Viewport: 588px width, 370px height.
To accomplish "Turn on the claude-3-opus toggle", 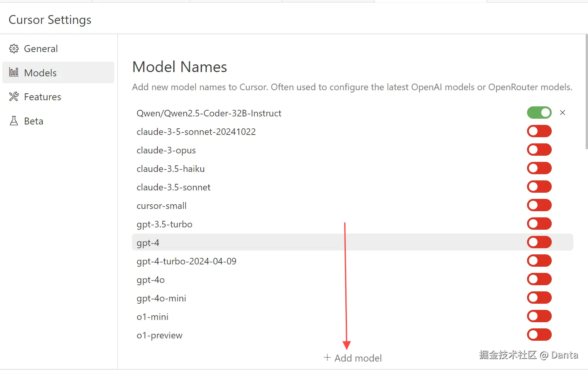I will tap(539, 150).
